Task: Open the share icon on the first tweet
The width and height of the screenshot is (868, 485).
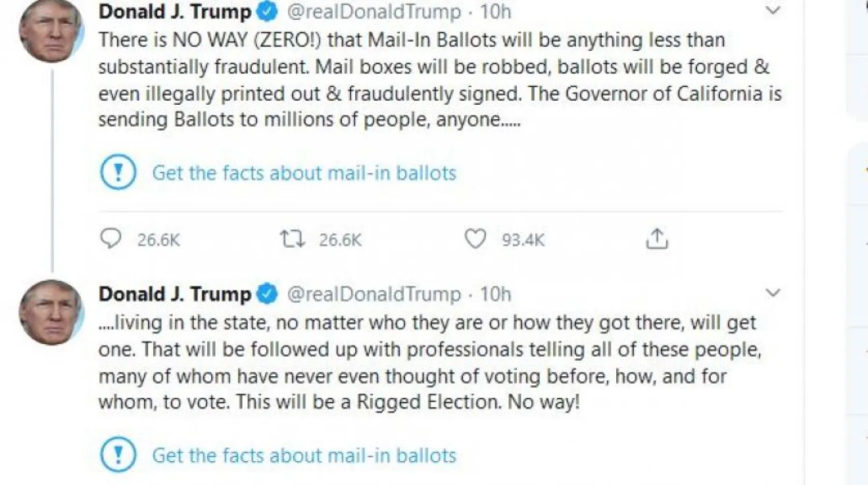Action: pyautogui.click(x=657, y=237)
